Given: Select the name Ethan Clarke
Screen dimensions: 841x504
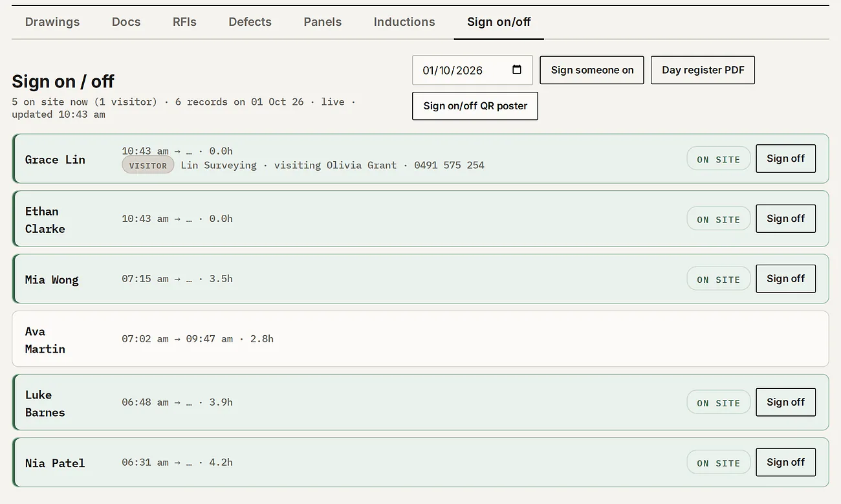Looking at the screenshot, I should point(45,220).
